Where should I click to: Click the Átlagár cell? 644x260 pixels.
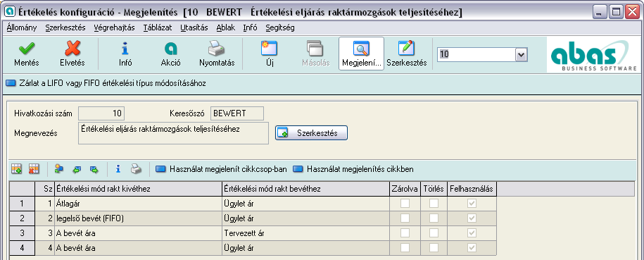(138, 203)
